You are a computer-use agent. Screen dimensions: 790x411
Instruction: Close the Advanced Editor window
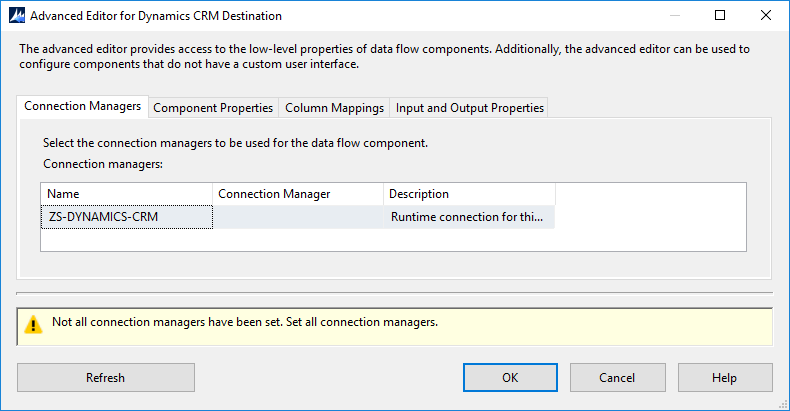click(x=766, y=15)
